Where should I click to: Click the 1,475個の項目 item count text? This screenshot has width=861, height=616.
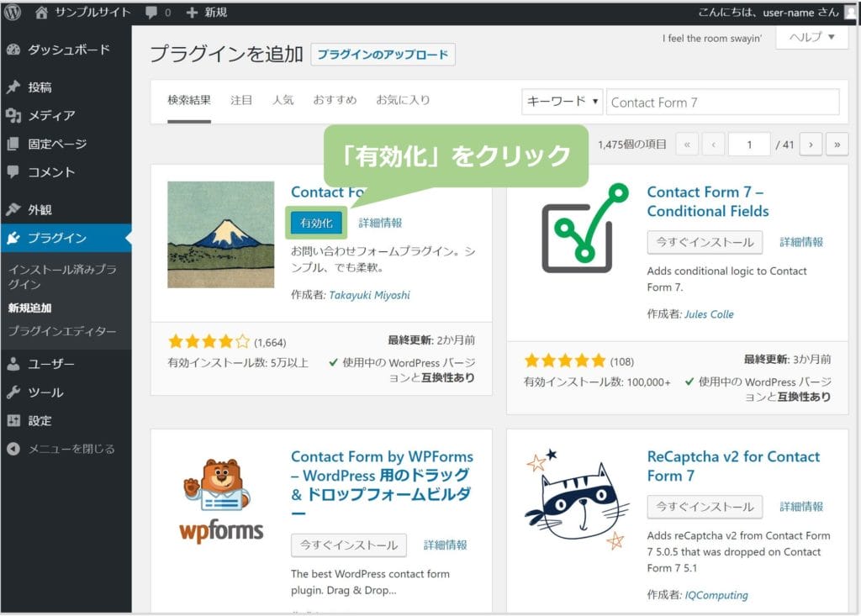631,145
